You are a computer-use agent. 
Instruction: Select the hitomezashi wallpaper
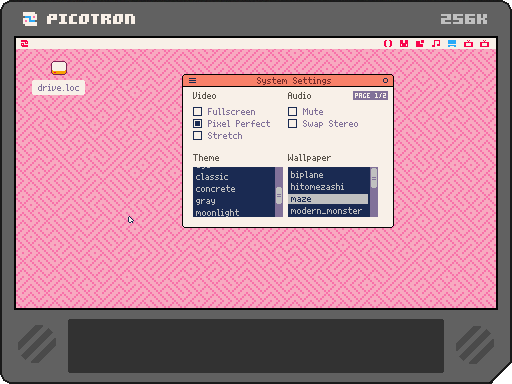[x=329, y=187]
